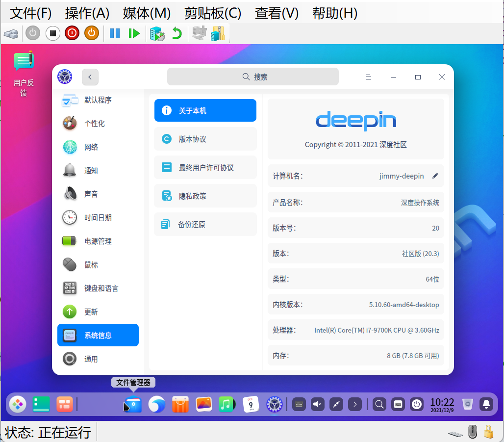Screen dimensions: 504x442
Task: Select 系统信息 in the sidebar
Action: coord(98,335)
